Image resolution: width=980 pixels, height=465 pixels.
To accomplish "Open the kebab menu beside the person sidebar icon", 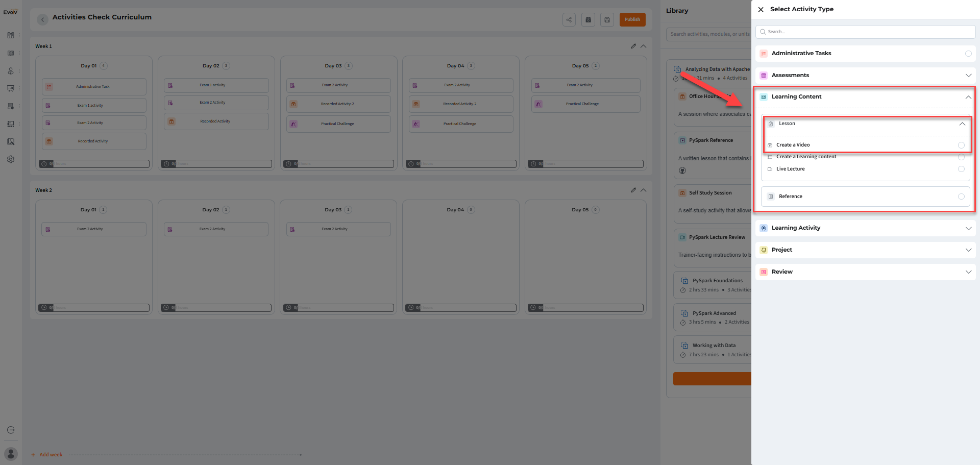I will click(x=19, y=71).
